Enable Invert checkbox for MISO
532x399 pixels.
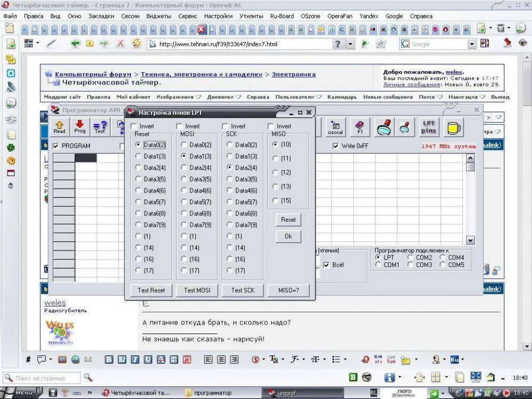pos(271,126)
